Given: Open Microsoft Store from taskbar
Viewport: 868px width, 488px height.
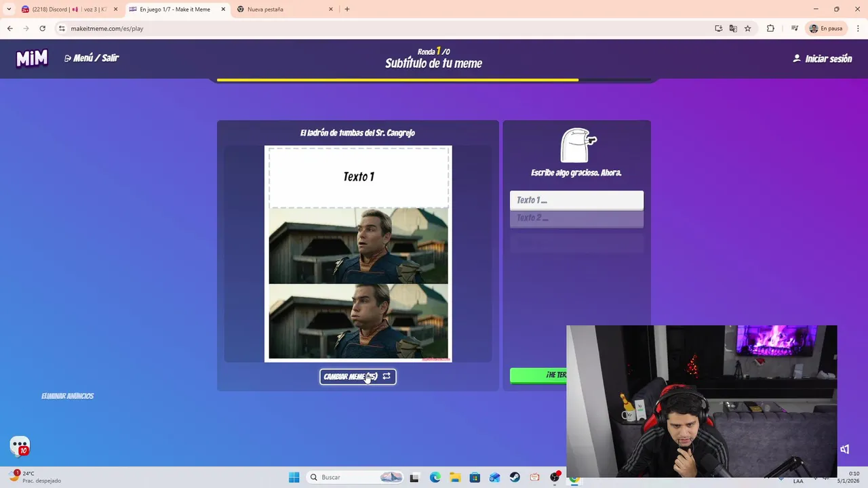Looking at the screenshot, I should [475, 477].
